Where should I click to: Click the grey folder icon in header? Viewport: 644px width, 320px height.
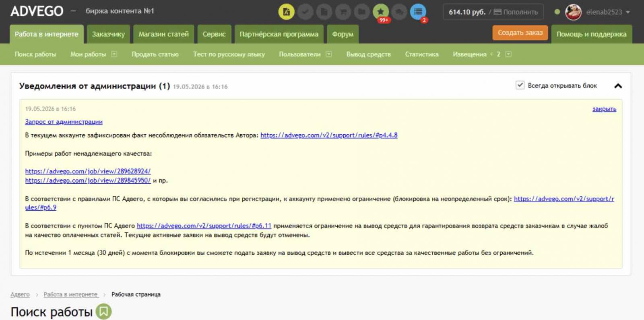362,12
